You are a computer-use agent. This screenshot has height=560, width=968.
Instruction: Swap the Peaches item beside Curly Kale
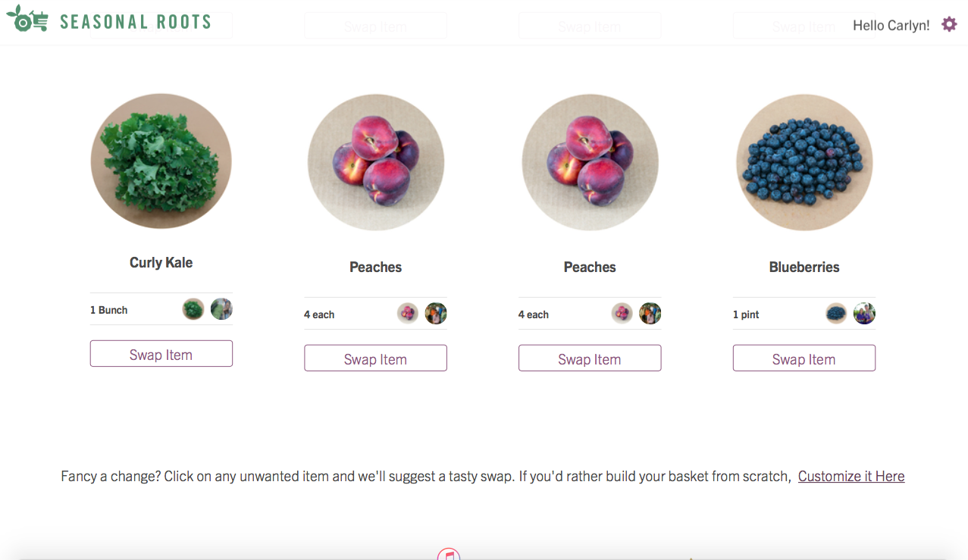click(375, 358)
